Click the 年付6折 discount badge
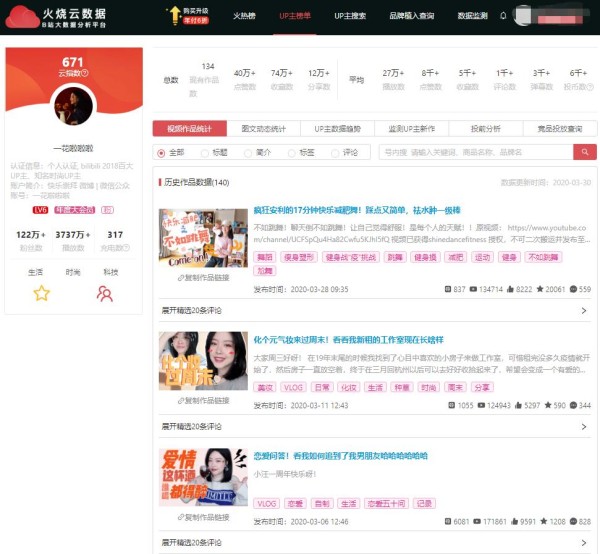The image size is (600, 554). 196,20
